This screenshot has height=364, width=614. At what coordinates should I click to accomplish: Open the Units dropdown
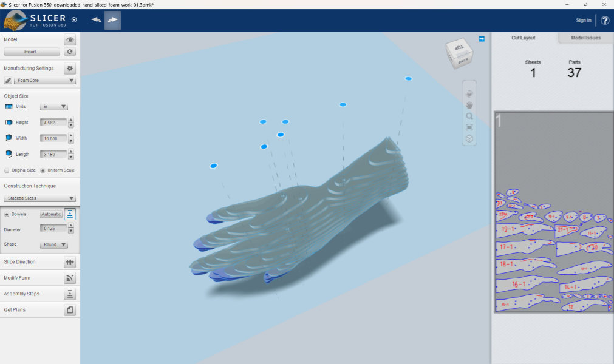pyautogui.click(x=53, y=106)
